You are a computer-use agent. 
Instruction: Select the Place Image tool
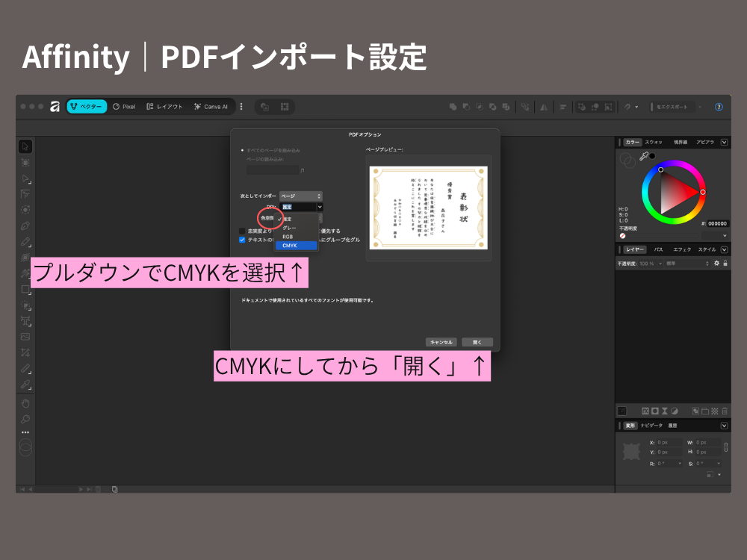click(25, 337)
